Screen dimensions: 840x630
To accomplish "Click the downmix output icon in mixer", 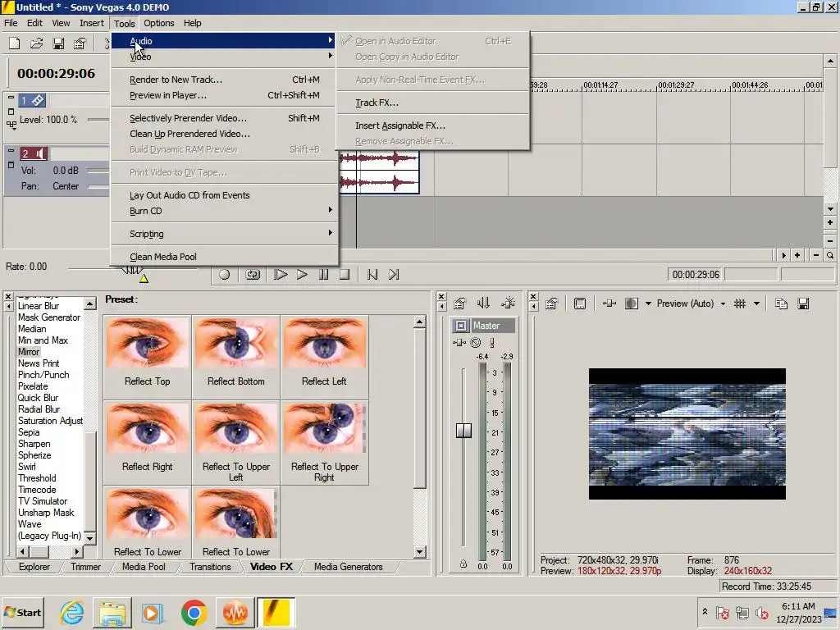I will pyautogui.click(x=483, y=304).
